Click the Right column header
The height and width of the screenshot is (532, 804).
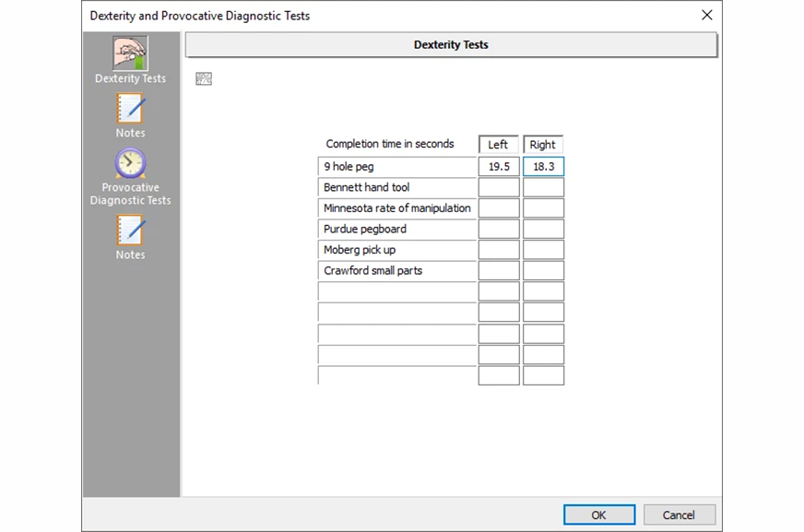(x=543, y=145)
